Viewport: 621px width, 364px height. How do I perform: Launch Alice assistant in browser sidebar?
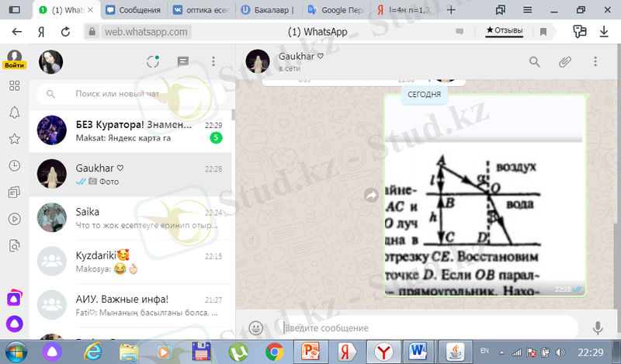(x=14, y=324)
